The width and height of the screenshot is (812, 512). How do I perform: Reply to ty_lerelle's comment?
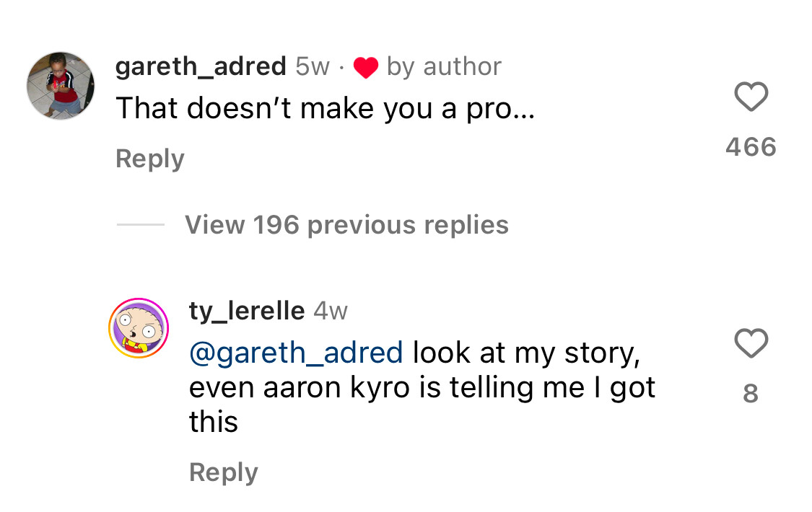point(223,472)
